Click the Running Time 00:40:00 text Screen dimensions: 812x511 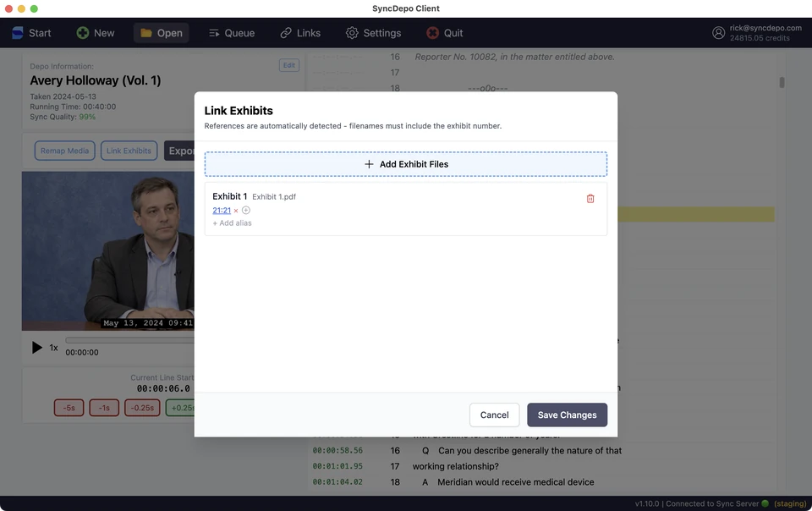pos(73,107)
